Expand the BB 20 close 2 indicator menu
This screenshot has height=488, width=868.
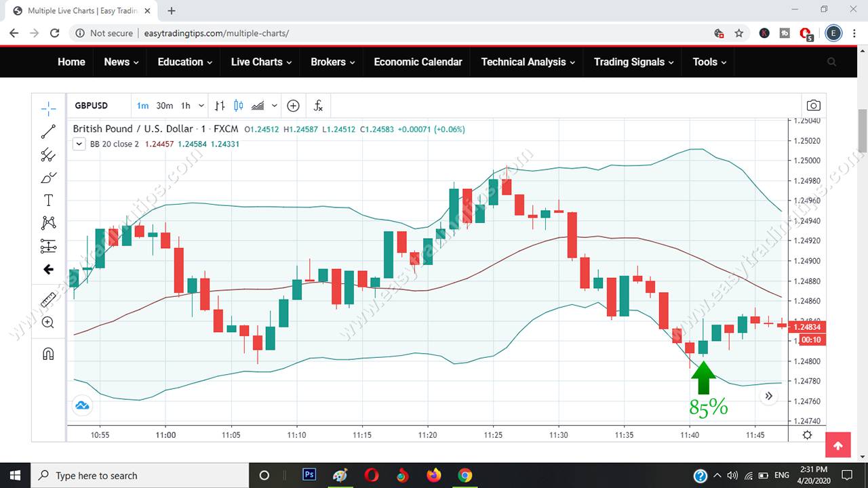click(x=79, y=144)
